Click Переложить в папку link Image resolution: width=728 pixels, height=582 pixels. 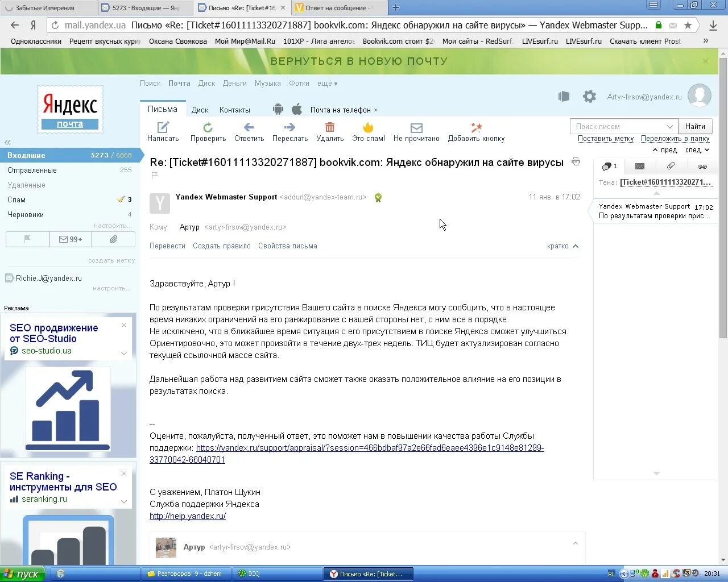675,139
